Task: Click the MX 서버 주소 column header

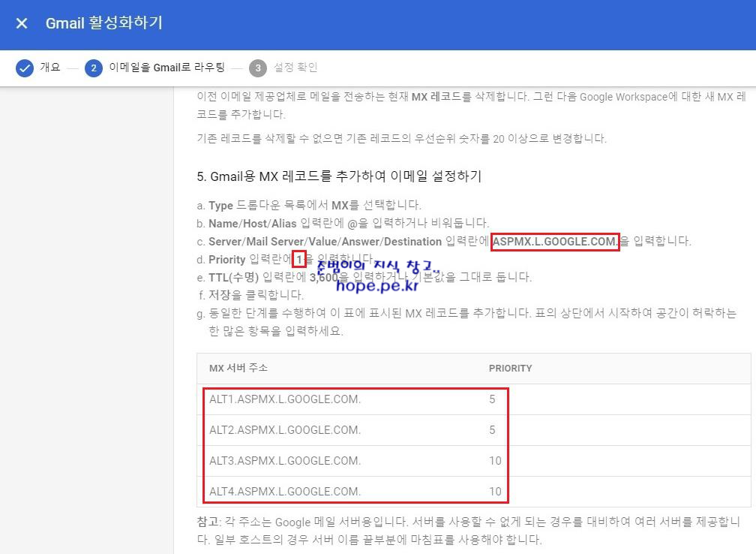Action: [x=238, y=368]
